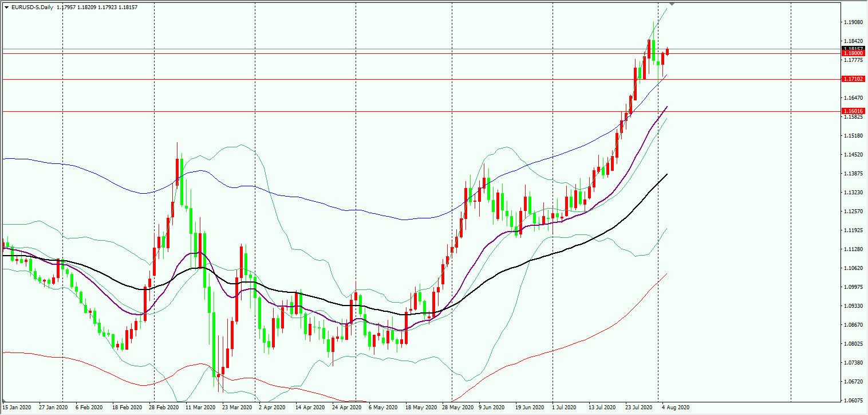Click the 1.18420 price scale value
868x415 pixels.
pos(853,41)
